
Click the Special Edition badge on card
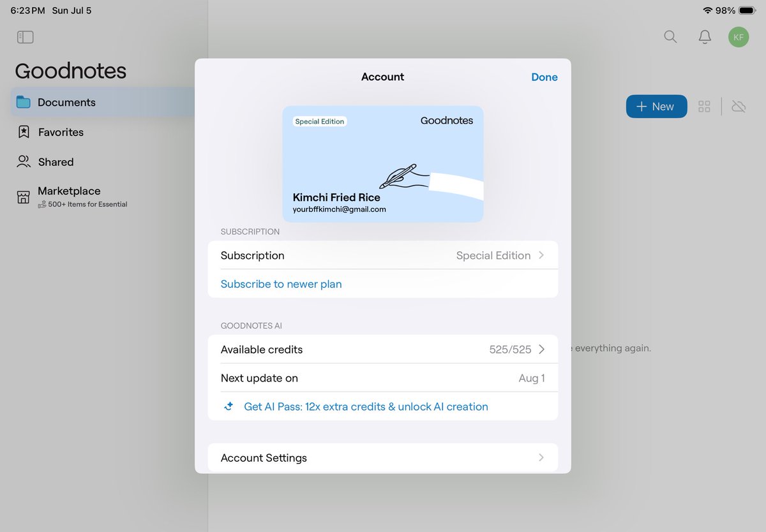(x=320, y=121)
